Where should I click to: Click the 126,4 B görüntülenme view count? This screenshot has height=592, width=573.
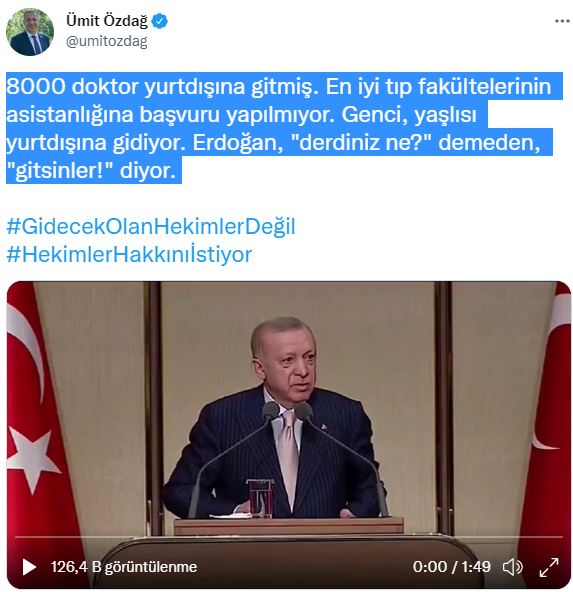[x=124, y=567]
